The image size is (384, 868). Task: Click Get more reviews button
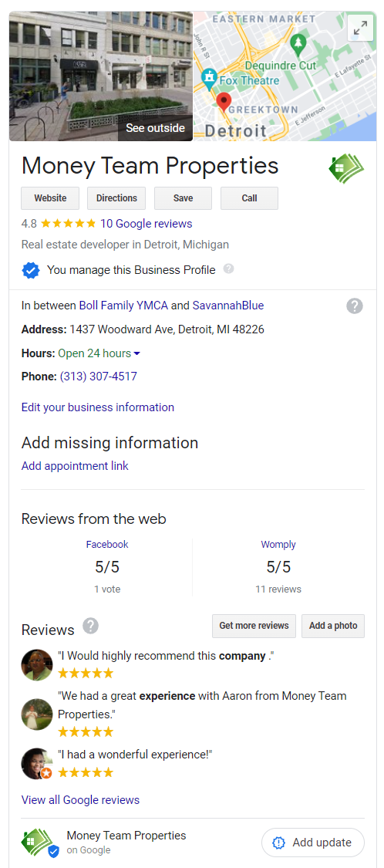pyautogui.click(x=254, y=626)
